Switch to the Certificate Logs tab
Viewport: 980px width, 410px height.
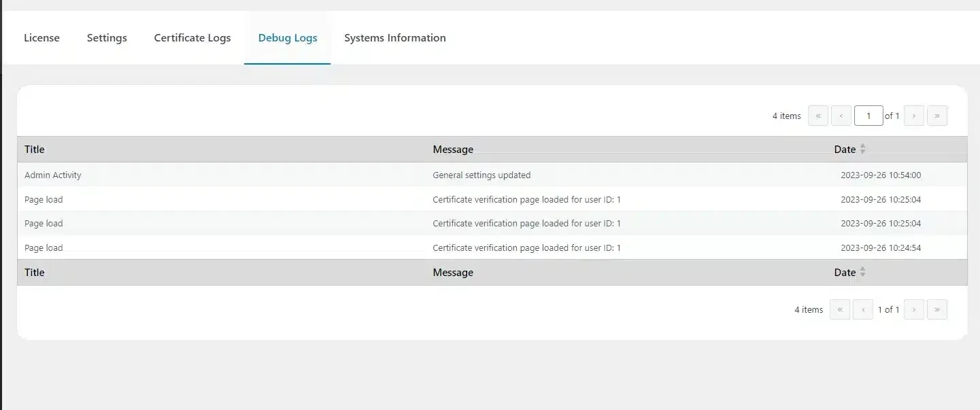(x=192, y=37)
